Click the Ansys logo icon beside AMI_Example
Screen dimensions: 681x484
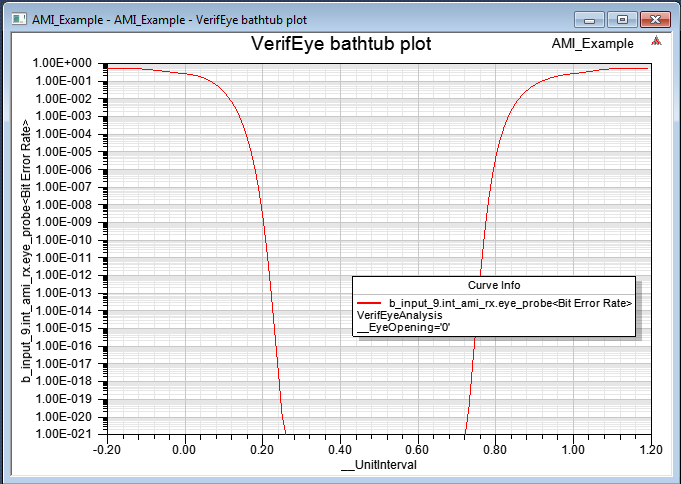pos(656,41)
